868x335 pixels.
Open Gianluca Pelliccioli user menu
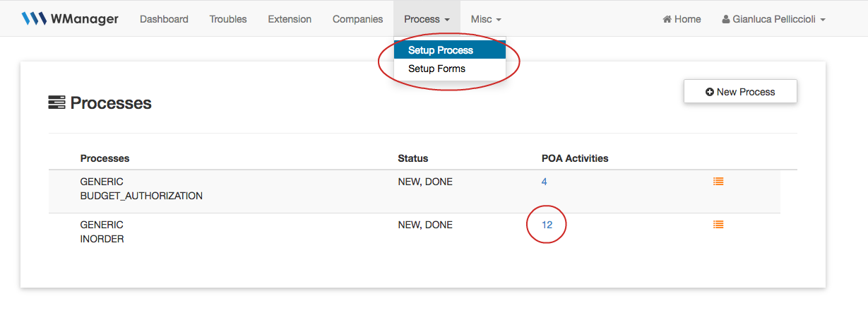coord(773,19)
